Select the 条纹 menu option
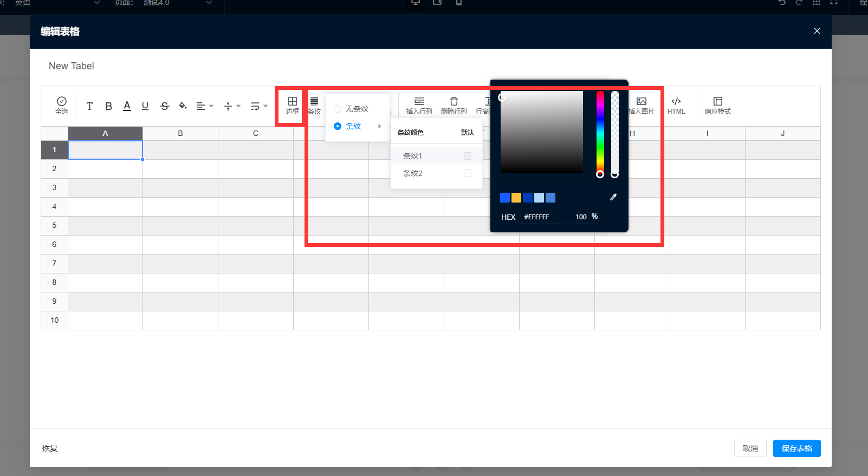 (353, 126)
